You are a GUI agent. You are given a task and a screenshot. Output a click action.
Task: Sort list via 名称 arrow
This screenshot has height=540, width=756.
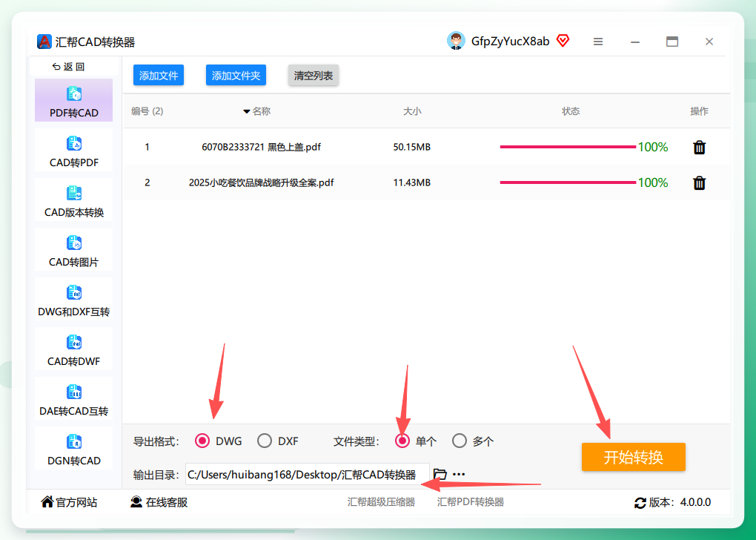[x=246, y=111]
